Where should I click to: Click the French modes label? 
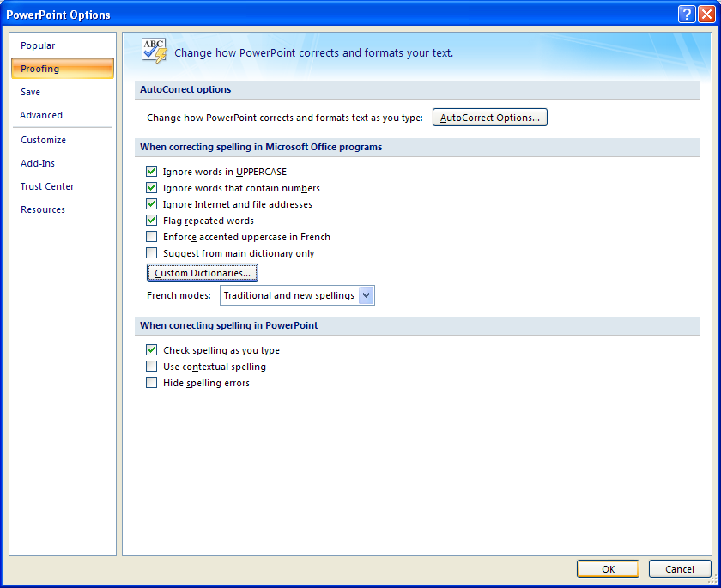pos(179,295)
